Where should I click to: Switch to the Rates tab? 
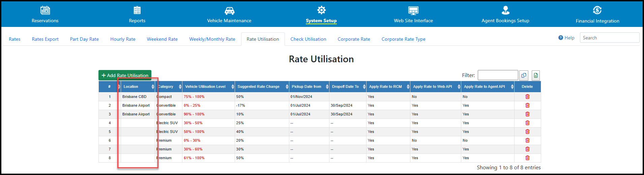pyautogui.click(x=14, y=39)
